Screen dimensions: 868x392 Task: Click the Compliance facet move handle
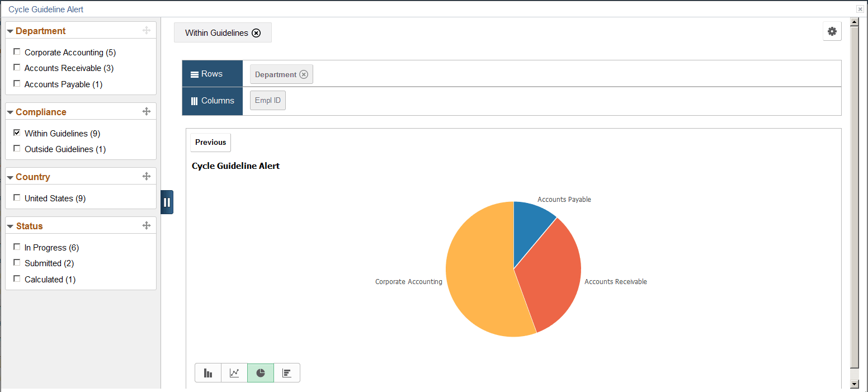[x=147, y=111]
